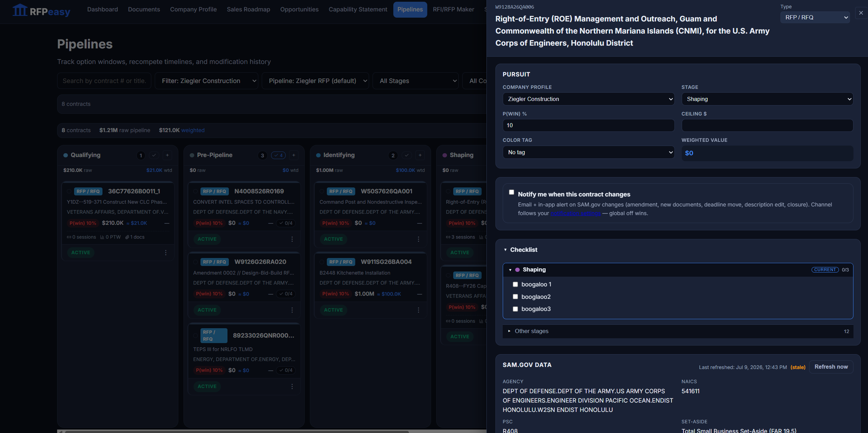Image resolution: width=868 pixels, height=433 pixels.
Task: Click the ACTIVE status on W911SG26BA004 card
Action: pyautogui.click(x=333, y=310)
